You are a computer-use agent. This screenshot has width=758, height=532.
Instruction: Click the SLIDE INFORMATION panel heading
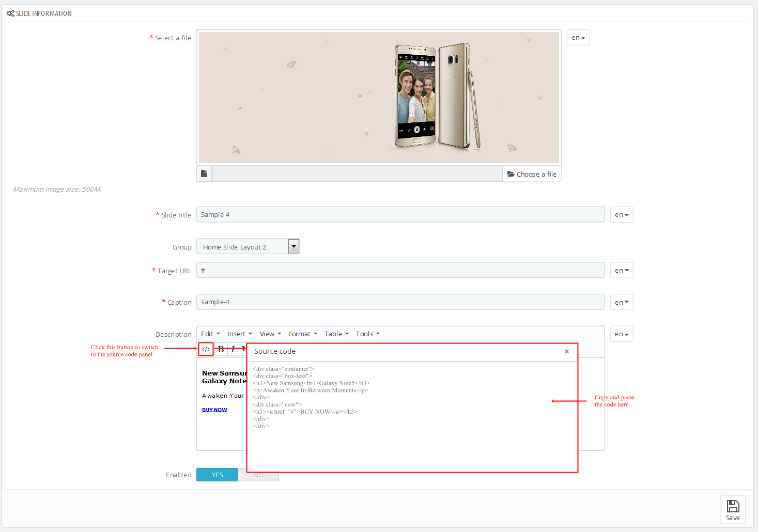click(39, 13)
